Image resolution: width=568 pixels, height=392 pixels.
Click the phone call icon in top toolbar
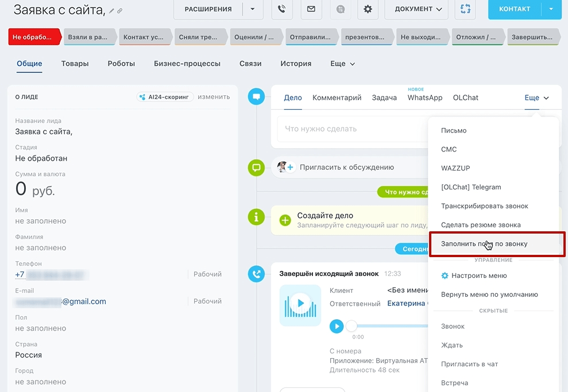click(282, 9)
